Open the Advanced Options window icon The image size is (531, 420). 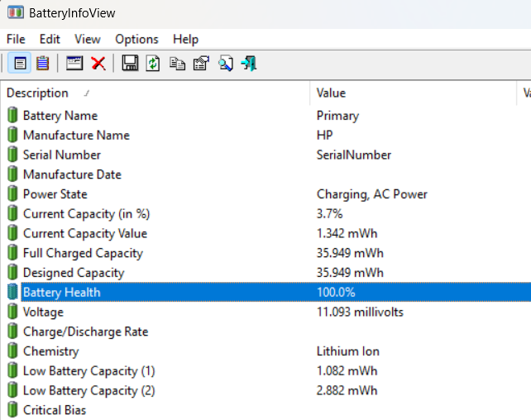74,63
